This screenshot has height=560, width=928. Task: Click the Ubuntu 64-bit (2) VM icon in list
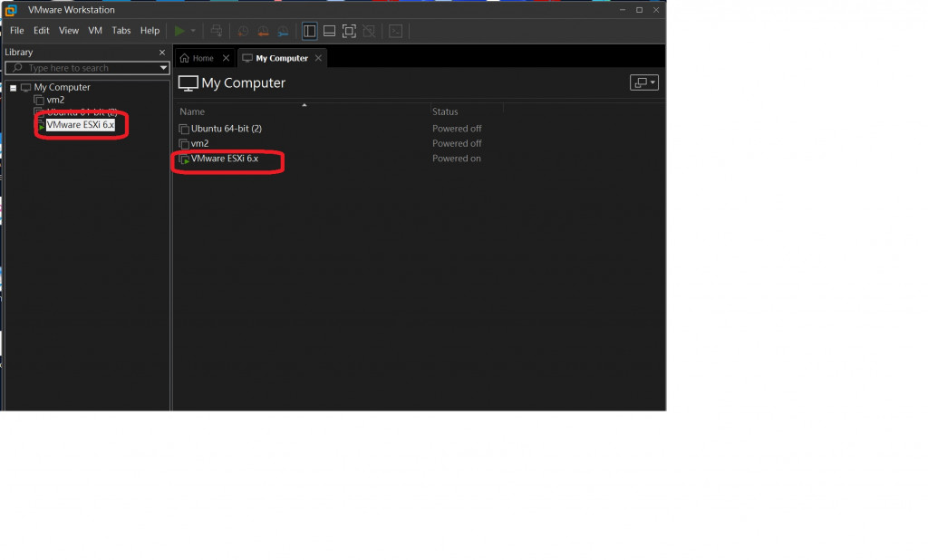tap(184, 129)
